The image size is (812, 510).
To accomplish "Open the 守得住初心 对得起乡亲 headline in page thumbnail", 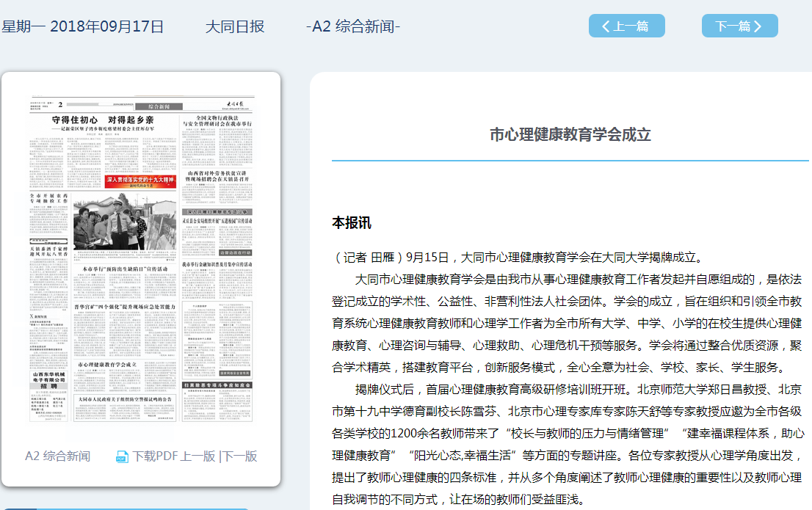I will click(x=103, y=120).
